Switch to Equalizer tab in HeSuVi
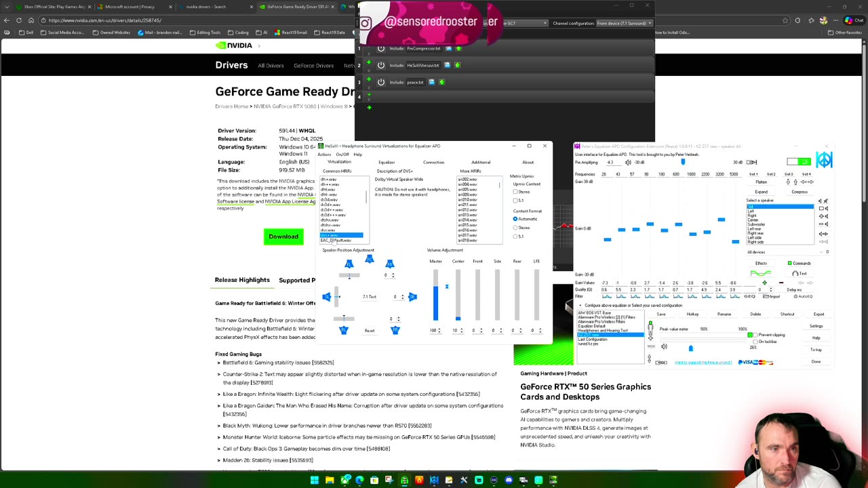868x488 pixels. (x=387, y=163)
